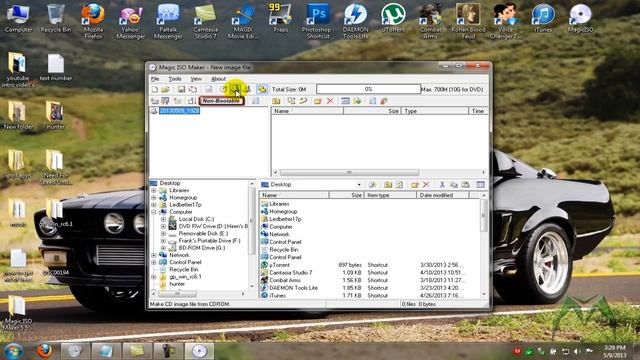Viewport: 640px width, 360px height.
Task: Select iTunes in the browser file list
Action: click(278, 296)
